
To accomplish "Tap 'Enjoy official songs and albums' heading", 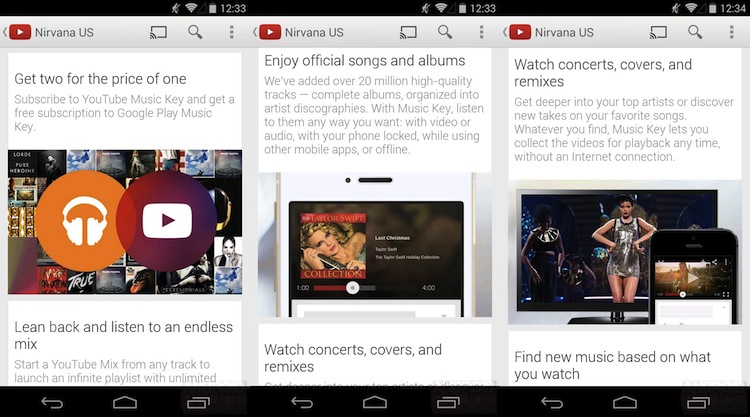I will coord(364,61).
